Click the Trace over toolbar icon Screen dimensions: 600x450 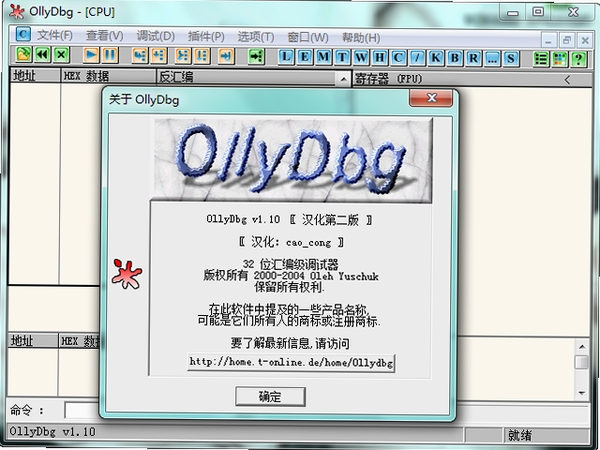[202, 56]
